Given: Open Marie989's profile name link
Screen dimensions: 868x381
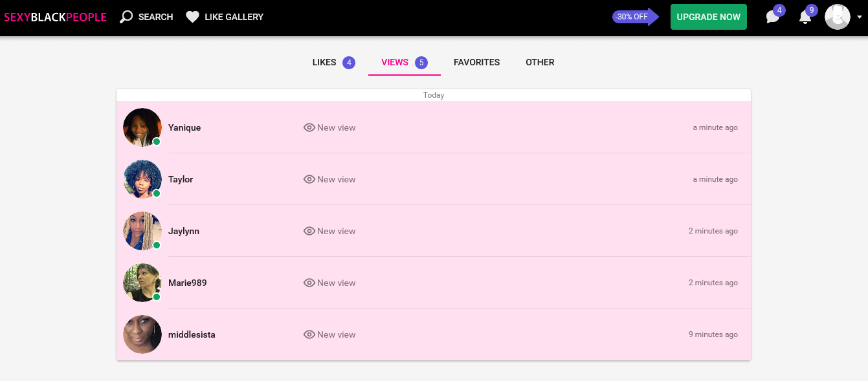Looking at the screenshot, I should tap(188, 283).
